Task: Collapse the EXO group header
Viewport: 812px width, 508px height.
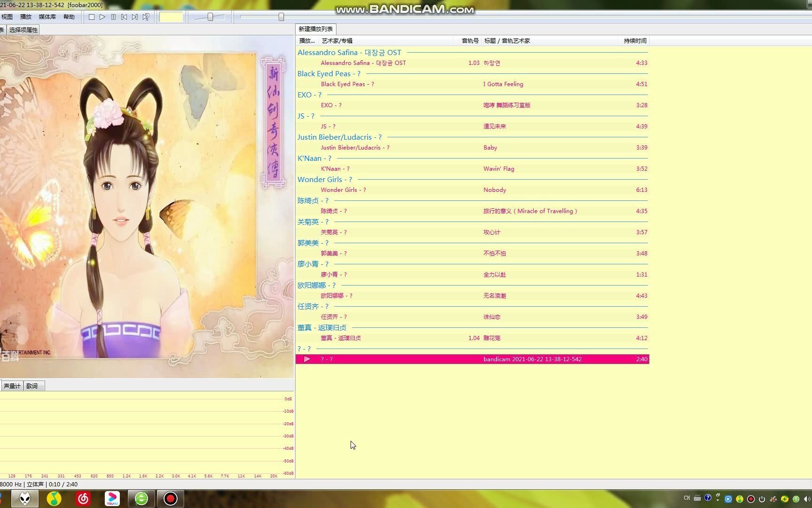Action: click(x=472, y=95)
